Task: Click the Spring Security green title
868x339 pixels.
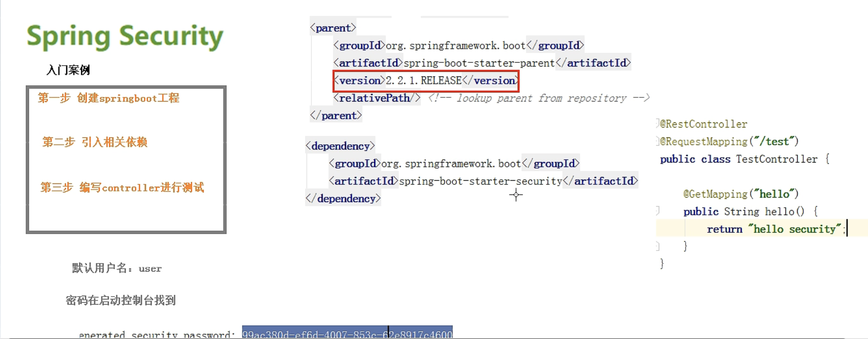Action: coord(125,36)
